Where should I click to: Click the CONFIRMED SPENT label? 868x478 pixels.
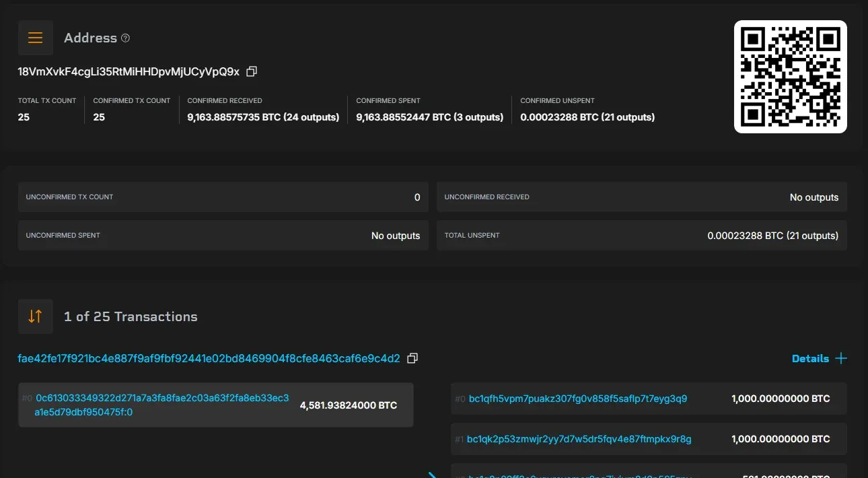pyautogui.click(x=388, y=100)
